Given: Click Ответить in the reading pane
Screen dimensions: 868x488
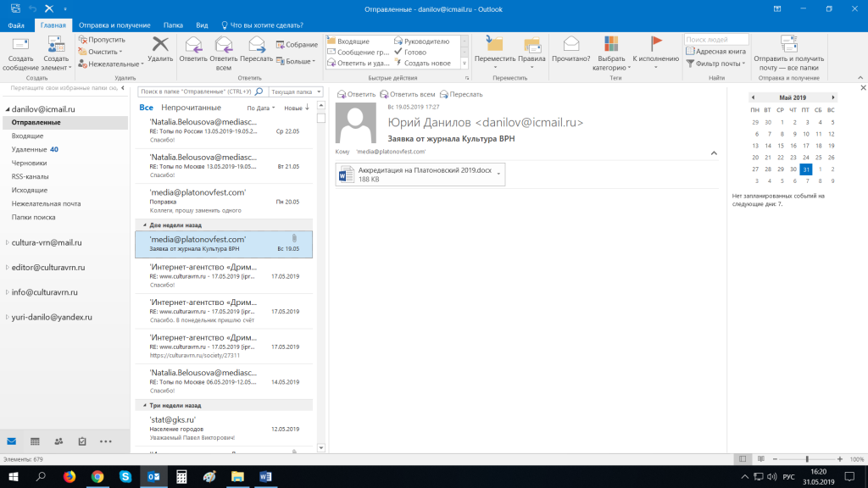Looking at the screenshot, I should tap(357, 95).
